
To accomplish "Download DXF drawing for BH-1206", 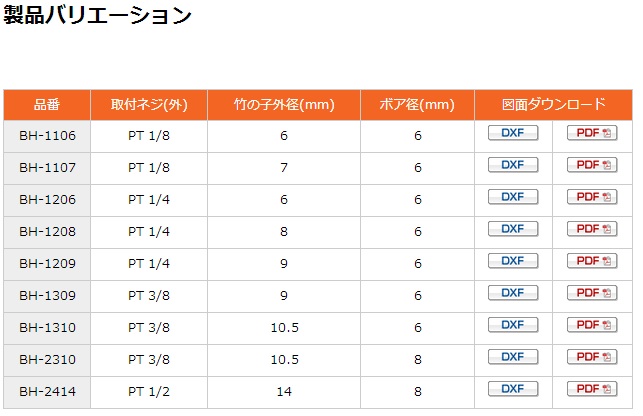I will point(512,197).
